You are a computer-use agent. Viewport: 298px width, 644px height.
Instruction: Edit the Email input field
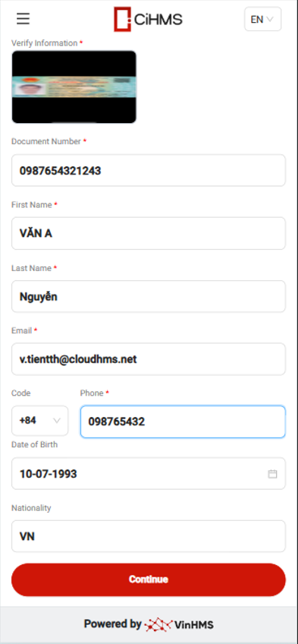149,359
